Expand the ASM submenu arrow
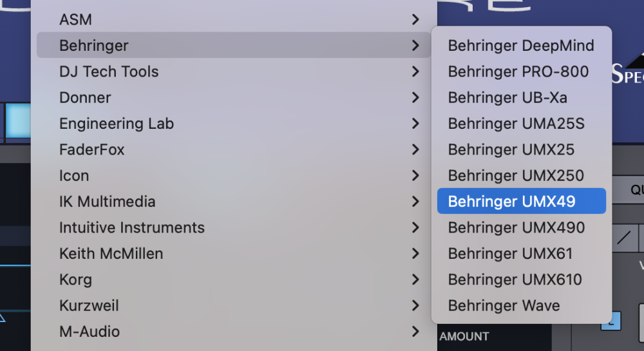Viewport: 644px width, 351px height. (x=415, y=20)
